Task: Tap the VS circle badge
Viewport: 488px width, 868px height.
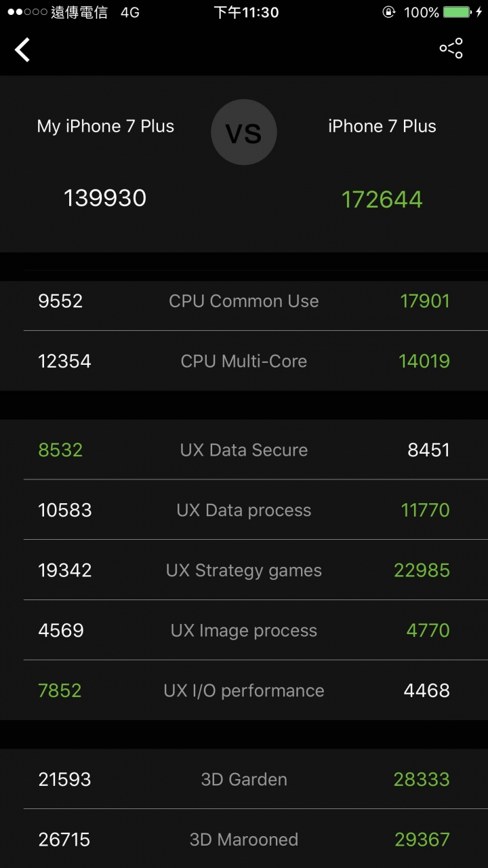Action: [244, 132]
